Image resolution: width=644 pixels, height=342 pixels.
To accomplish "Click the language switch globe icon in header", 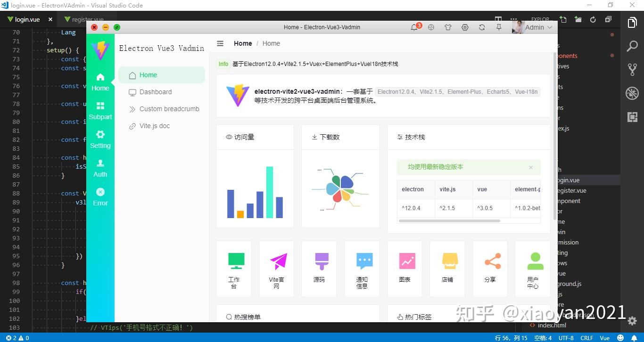I will pyautogui.click(x=431, y=27).
